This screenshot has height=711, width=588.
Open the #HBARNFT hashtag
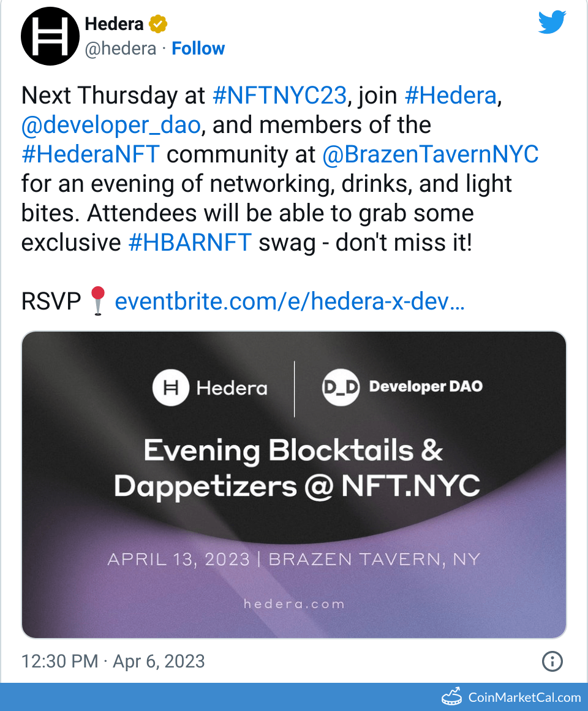tap(190, 243)
